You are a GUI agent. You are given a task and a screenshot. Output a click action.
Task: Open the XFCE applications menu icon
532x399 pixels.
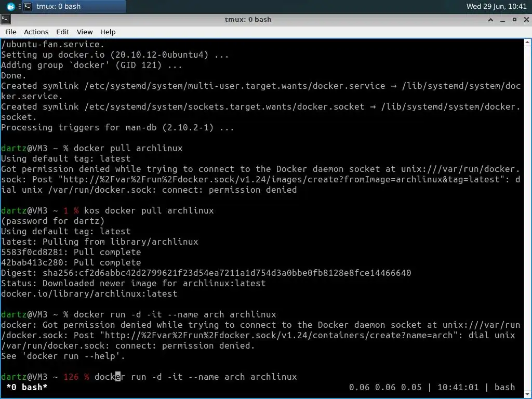click(x=10, y=6)
